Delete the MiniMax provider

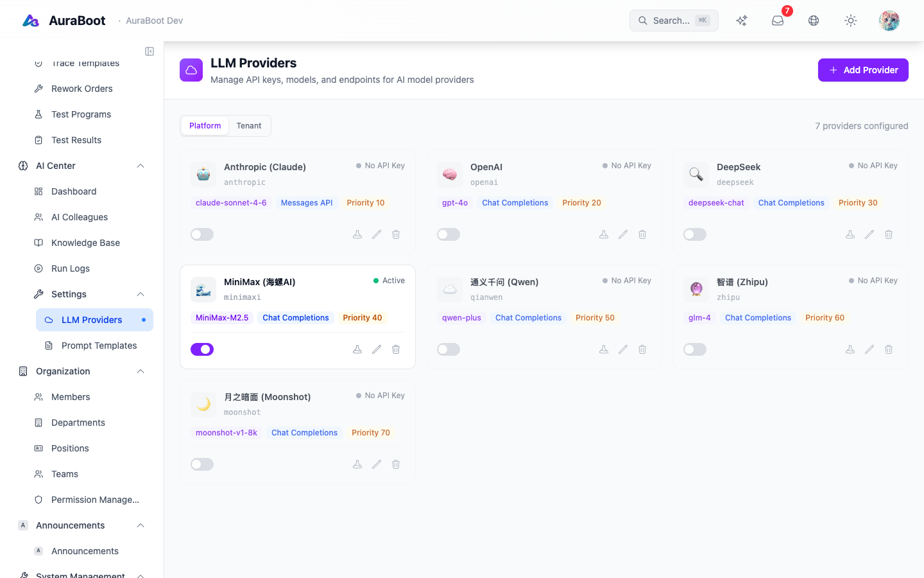pyautogui.click(x=396, y=349)
